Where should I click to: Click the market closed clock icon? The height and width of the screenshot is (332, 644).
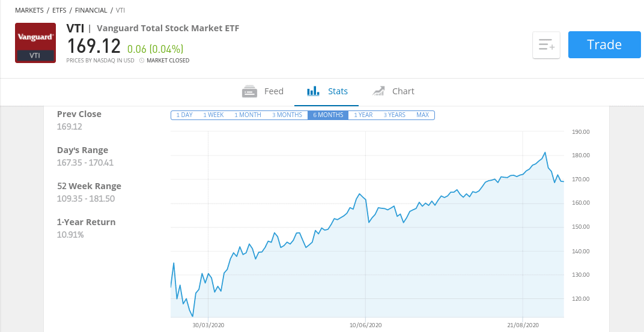142,60
